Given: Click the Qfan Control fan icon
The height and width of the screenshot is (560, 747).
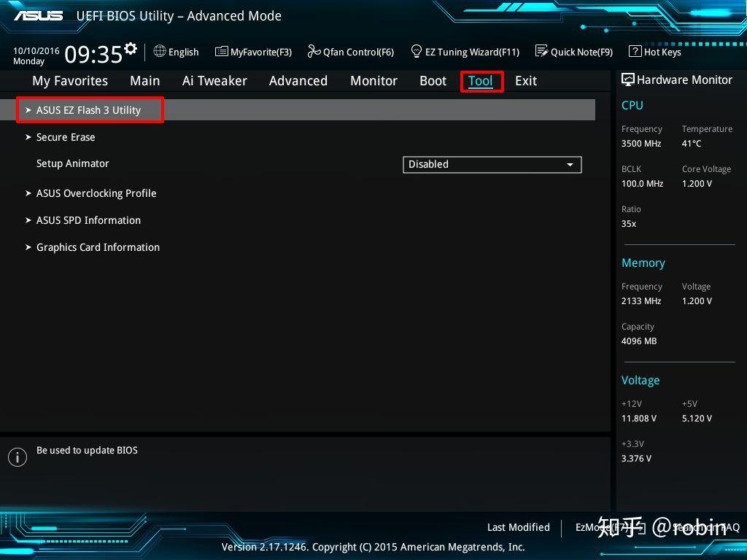Looking at the screenshot, I should click(314, 51).
